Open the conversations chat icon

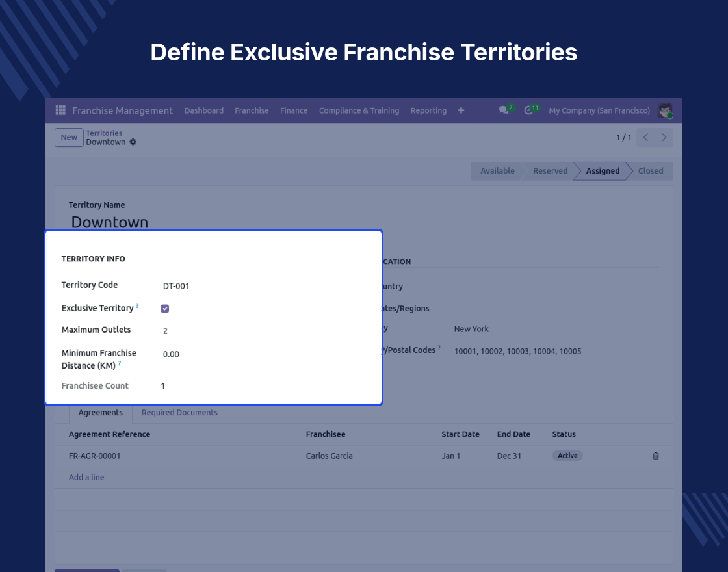(504, 110)
